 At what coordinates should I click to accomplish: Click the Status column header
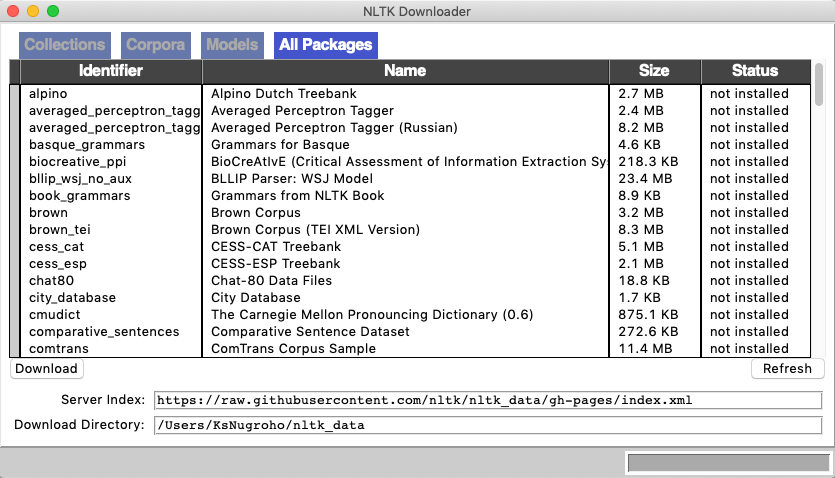pyautogui.click(x=755, y=71)
